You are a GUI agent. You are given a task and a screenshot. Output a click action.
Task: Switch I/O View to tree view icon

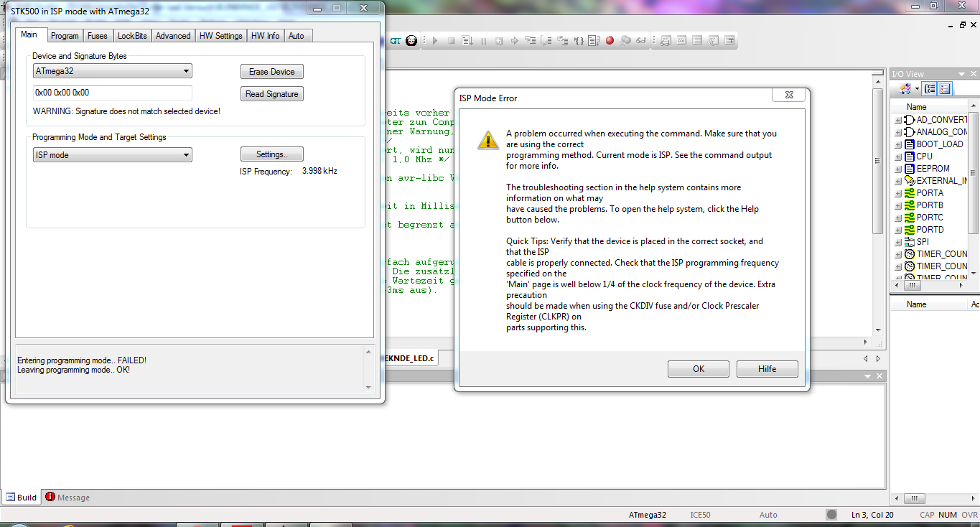930,89
